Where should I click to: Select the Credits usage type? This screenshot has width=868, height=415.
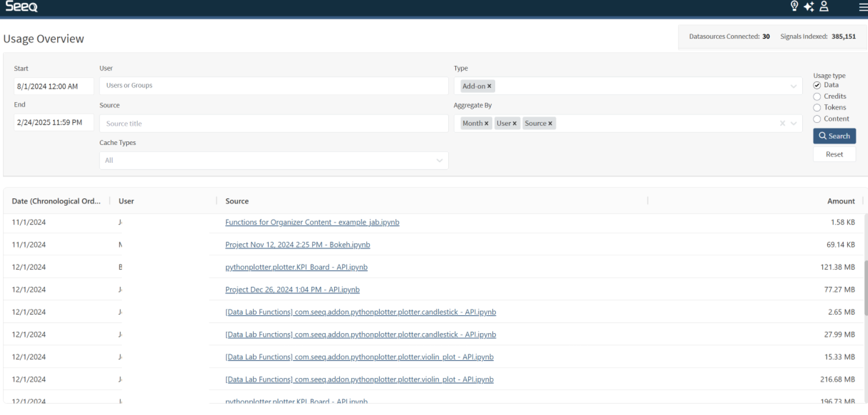coord(817,96)
